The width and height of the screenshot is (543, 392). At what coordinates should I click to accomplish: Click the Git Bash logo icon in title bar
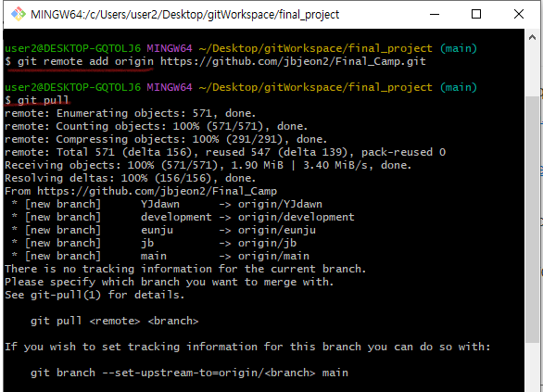18,14
